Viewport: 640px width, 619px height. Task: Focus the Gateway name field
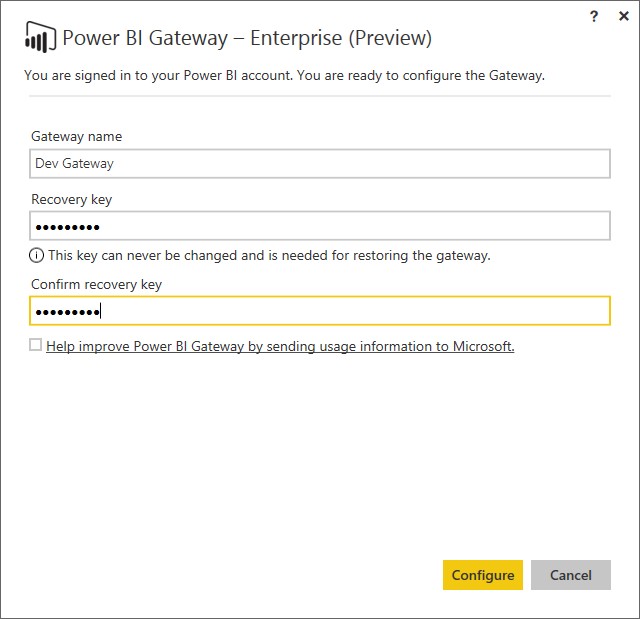[320, 164]
